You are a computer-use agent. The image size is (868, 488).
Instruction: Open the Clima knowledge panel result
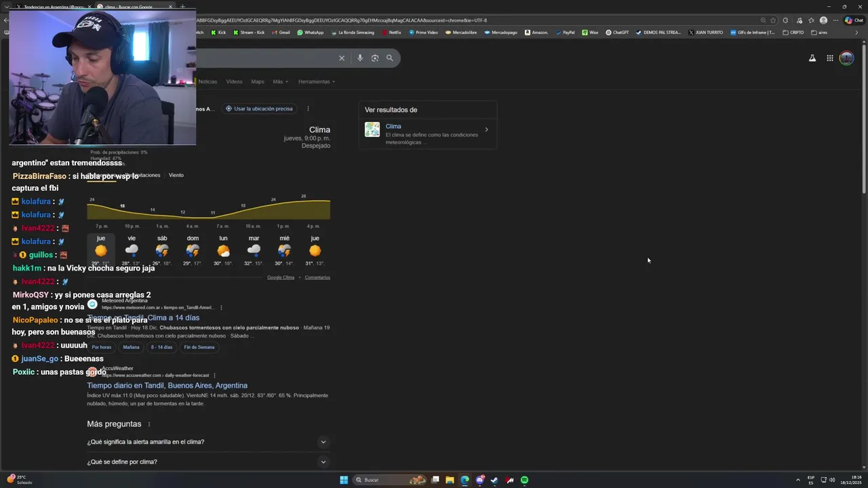[428, 133]
